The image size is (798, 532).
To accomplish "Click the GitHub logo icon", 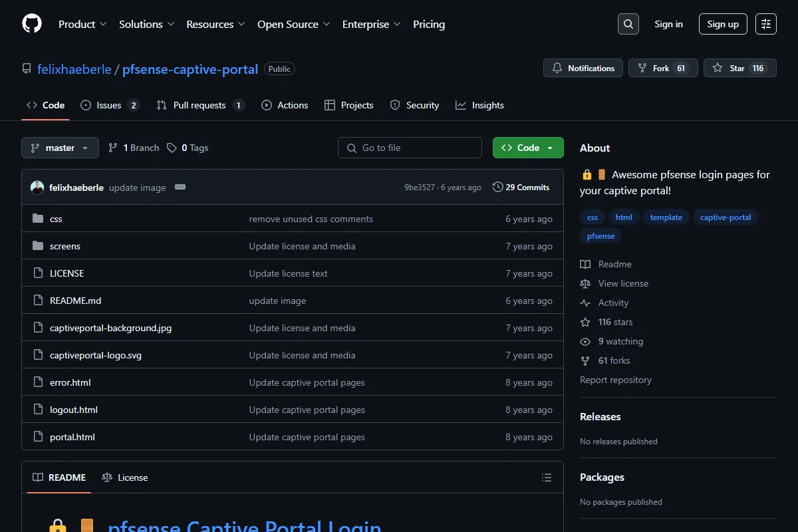I will [x=32, y=24].
